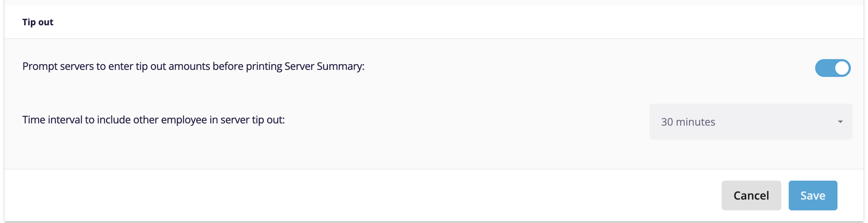Click the small triangle beside 30 minutes
The image size is (868, 223).
tap(840, 122)
